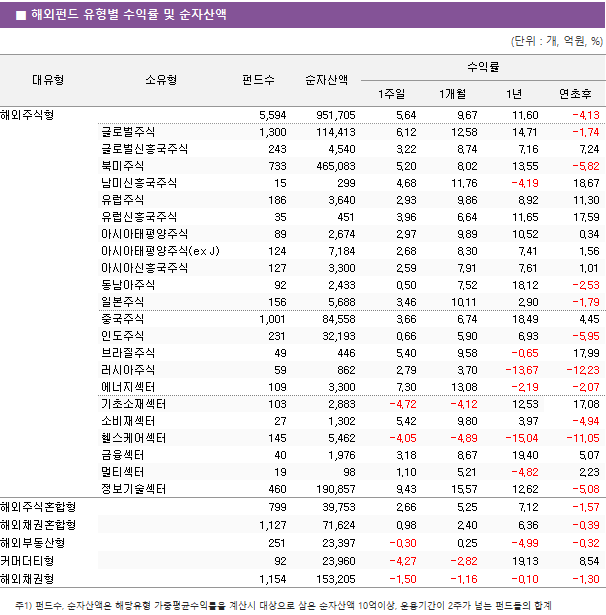
Task: Select the 84,558 net asset cell
Action: 338,319
